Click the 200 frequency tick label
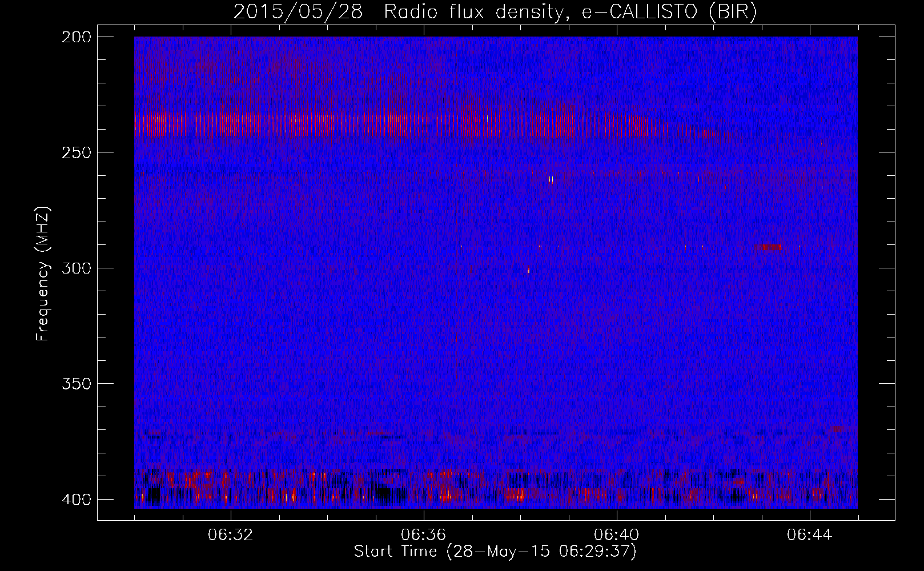Image resolution: width=924 pixels, height=571 pixels. point(76,37)
